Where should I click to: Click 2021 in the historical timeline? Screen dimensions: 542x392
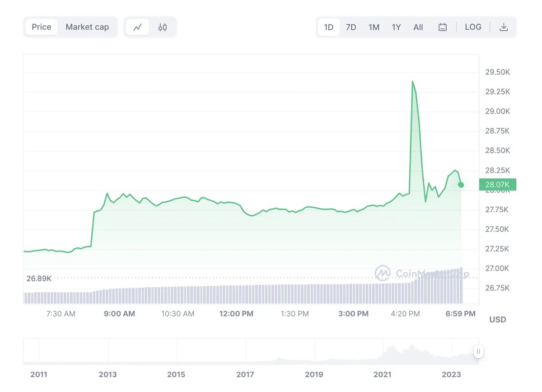coord(382,374)
